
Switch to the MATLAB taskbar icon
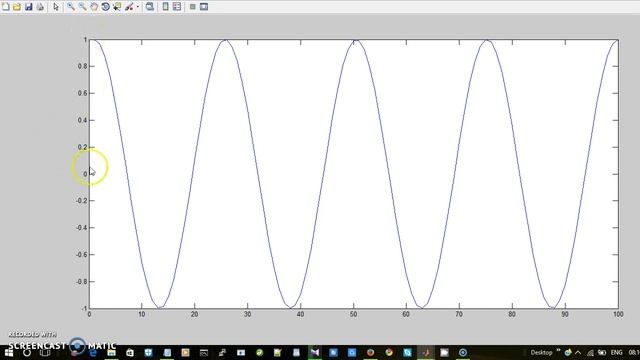pos(426,353)
